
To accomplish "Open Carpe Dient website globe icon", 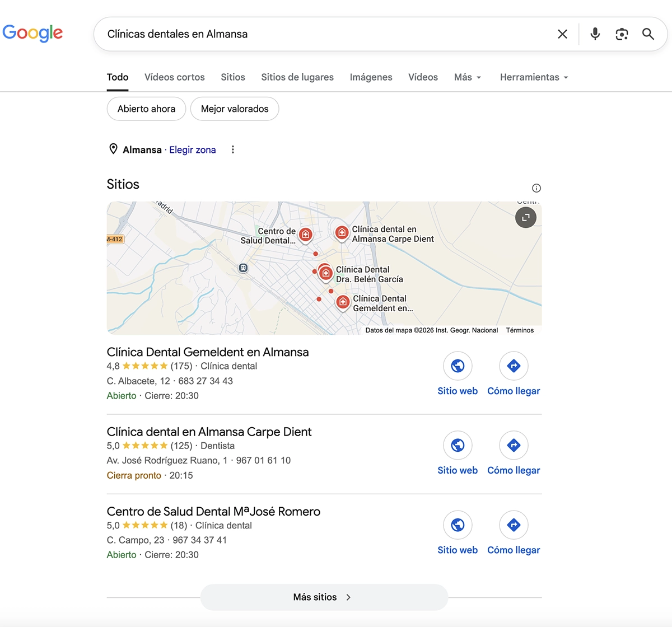I will coord(458,446).
